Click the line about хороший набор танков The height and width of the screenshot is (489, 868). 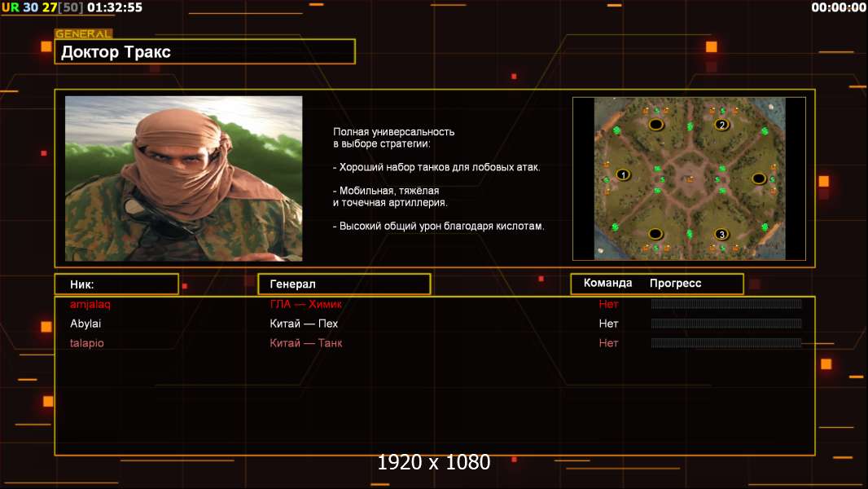tap(436, 167)
